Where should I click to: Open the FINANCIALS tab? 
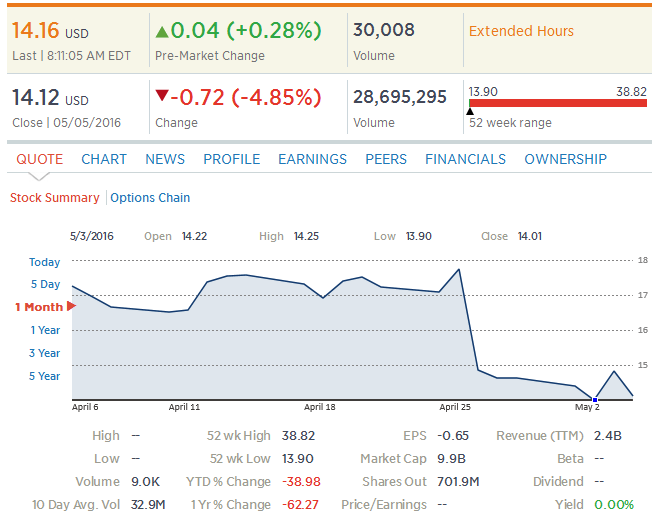[x=465, y=159]
